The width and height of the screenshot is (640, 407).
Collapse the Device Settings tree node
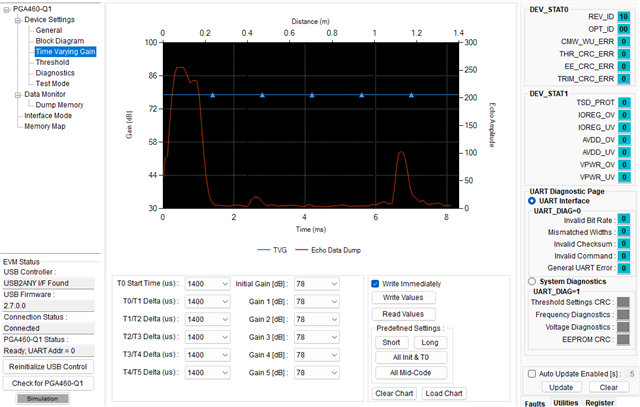tap(18, 20)
